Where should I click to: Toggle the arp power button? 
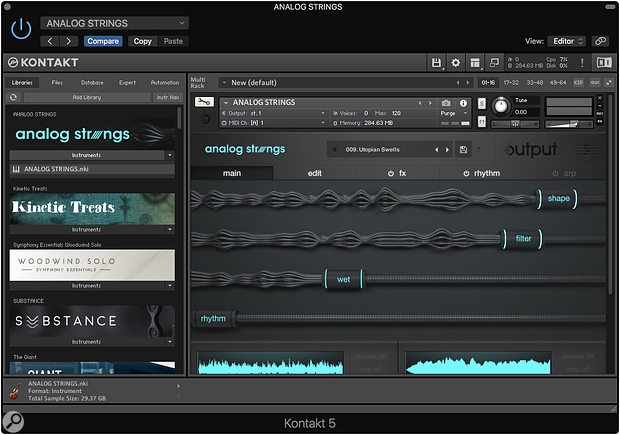[556, 173]
